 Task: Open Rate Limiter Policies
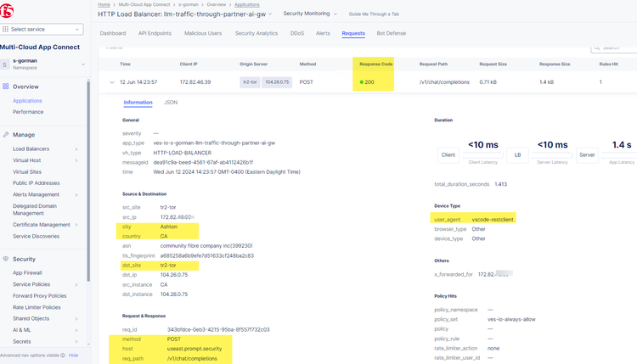(x=37, y=307)
